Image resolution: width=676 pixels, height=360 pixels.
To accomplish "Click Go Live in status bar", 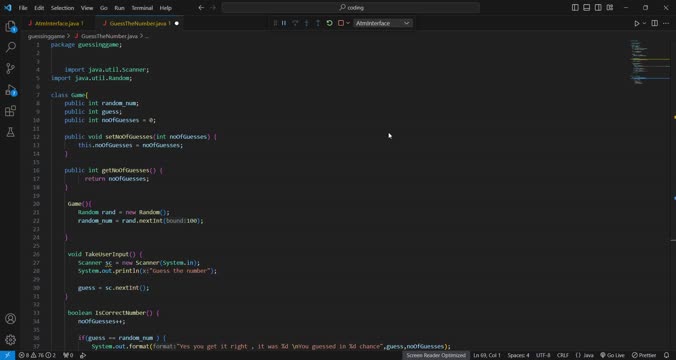I will click(x=612, y=355).
